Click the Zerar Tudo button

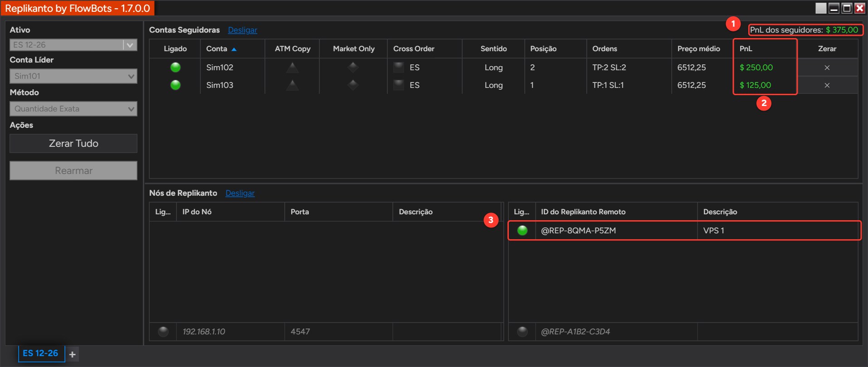(x=73, y=143)
